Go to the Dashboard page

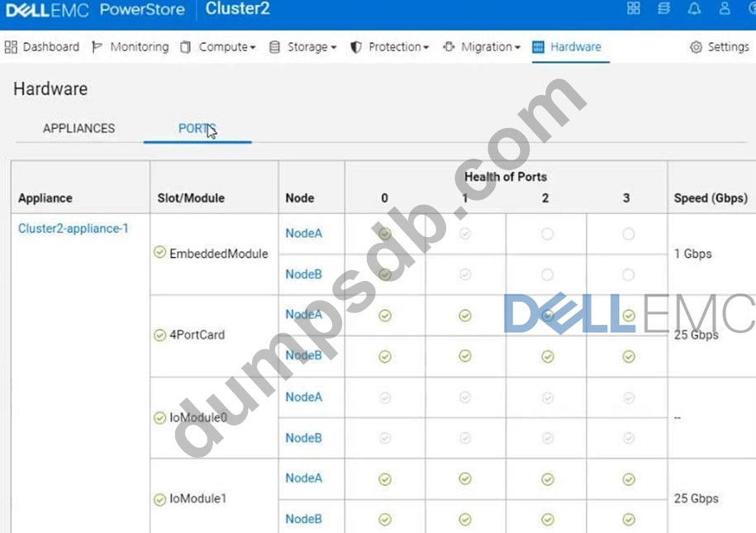click(42, 47)
